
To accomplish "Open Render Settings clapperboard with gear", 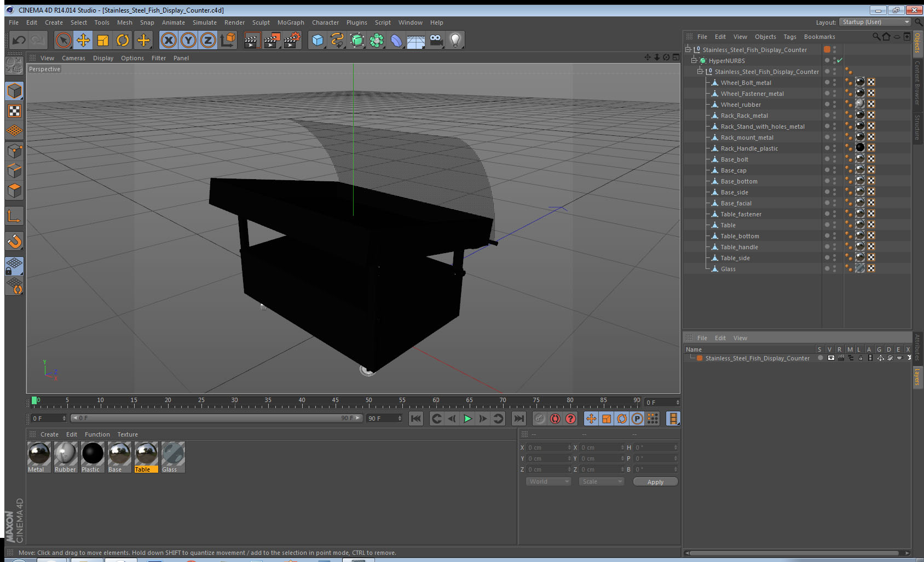I will tap(292, 40).
